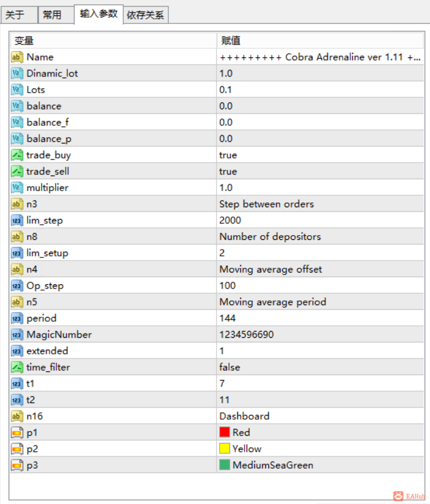The height and width of the screenshot is (504, 430).
Task: Pick the MediumSeaGreen swatch for p3
Action: [x=225, y=465]
